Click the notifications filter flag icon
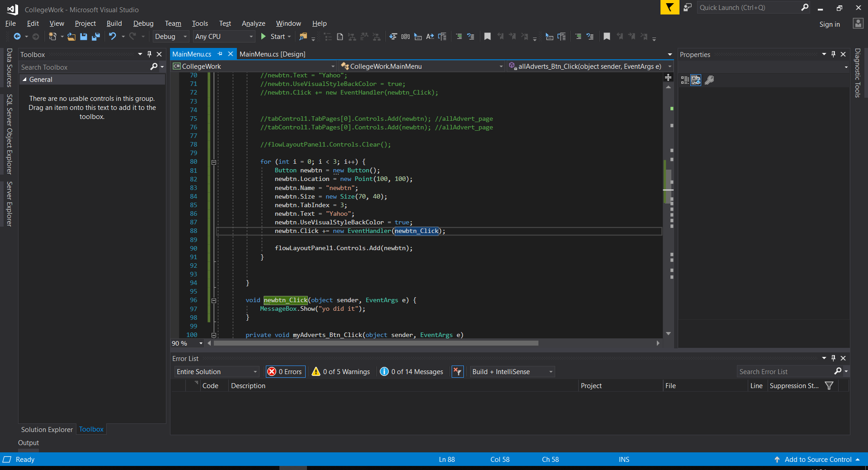Screen dimensions: 868x470 coord(670,8)
